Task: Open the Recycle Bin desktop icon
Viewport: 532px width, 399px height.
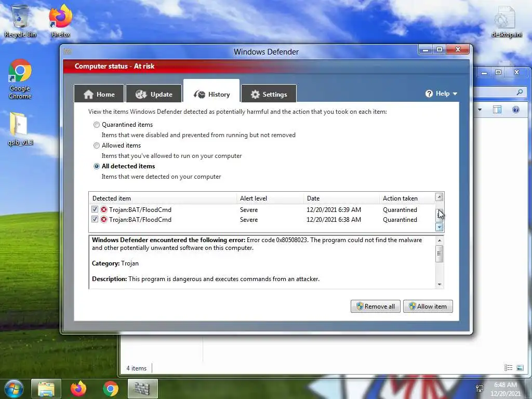Action: [x=20, y=21]
